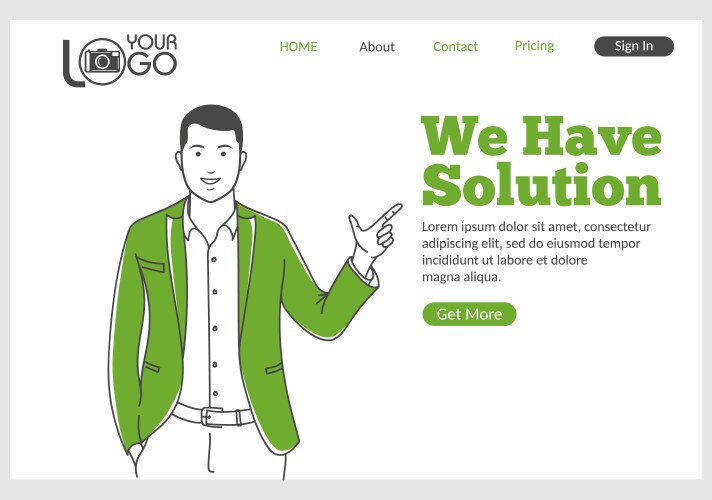Viewport: 712px width, 500px height.
Task: Click the We Have Solution heading
Action: tap(541, 161)
